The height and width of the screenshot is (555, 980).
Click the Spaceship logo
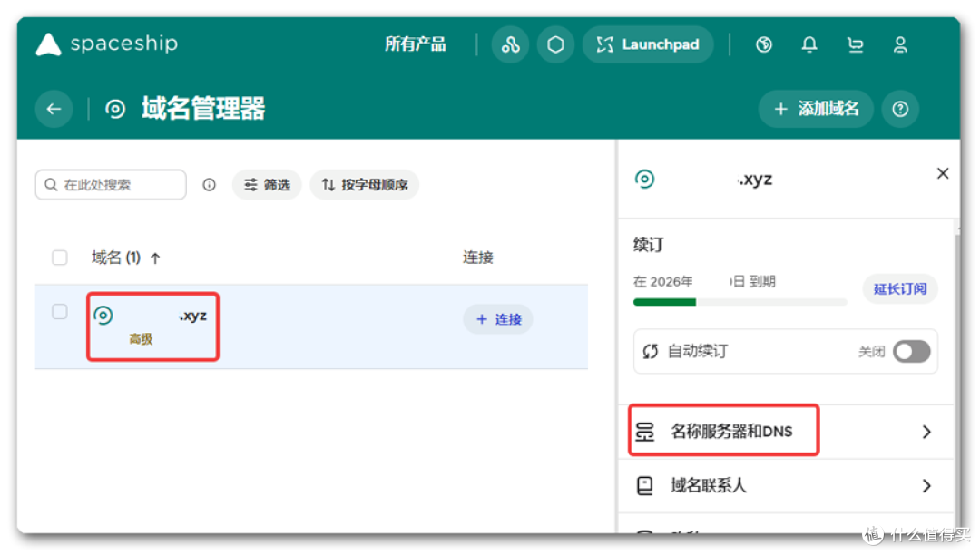(x=107, y=44)
